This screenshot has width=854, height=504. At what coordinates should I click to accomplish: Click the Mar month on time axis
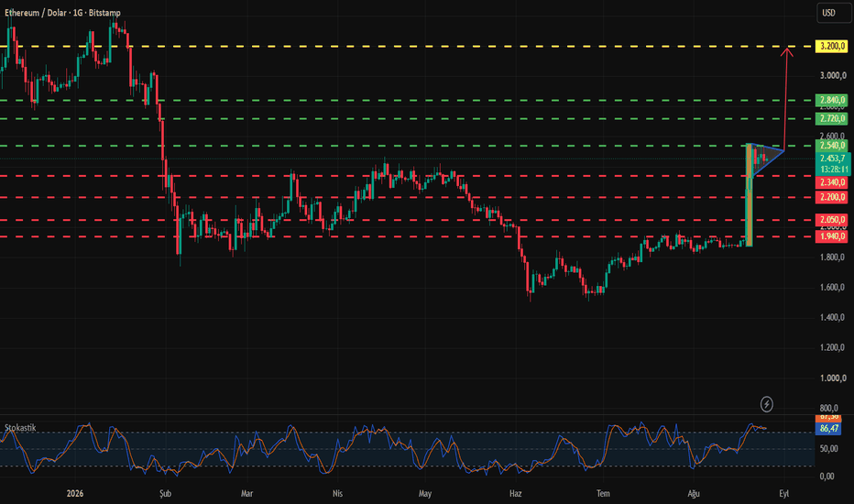246,494
